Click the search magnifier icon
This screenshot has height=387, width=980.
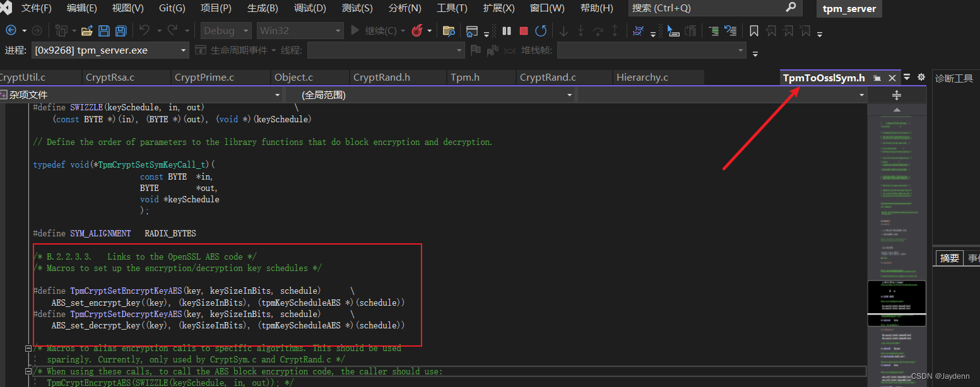791,8
